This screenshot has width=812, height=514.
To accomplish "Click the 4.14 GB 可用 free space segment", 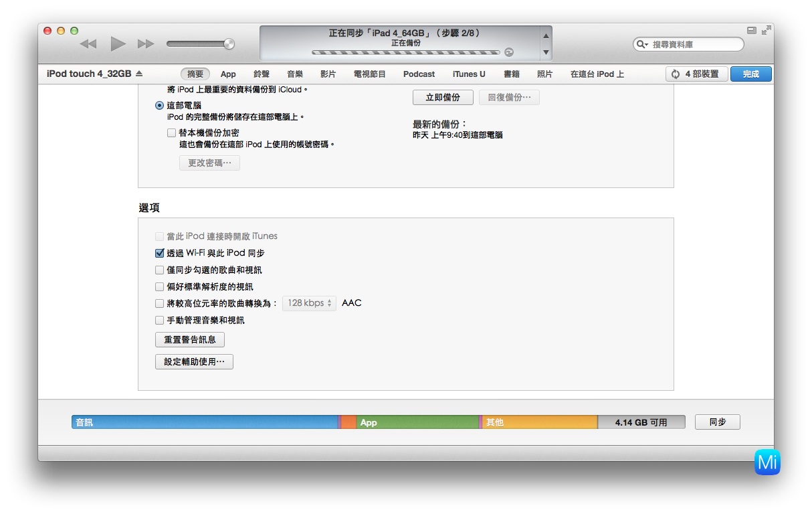I will [641, 422].
